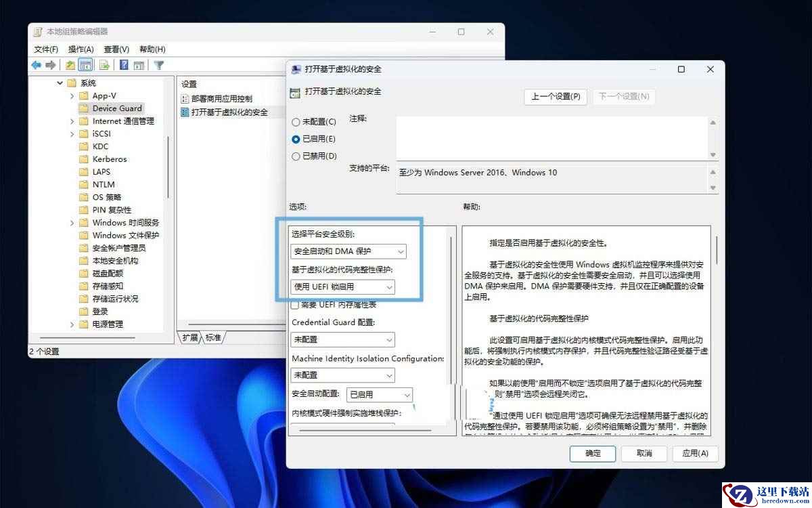Click the policy icon beside list item 打开基于虚拟化的安全
This screenshot has width=812, height=508.
tap(185, 112)
